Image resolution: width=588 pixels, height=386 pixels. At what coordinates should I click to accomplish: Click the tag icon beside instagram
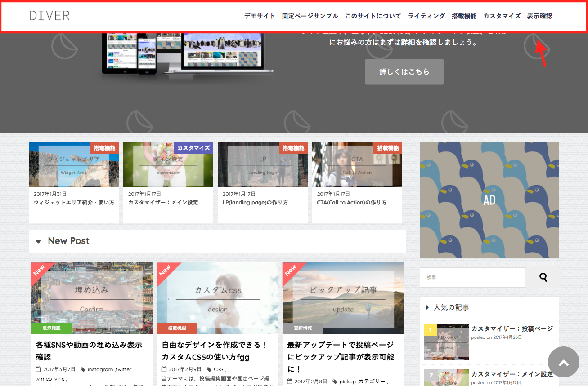tap(83, 369)
